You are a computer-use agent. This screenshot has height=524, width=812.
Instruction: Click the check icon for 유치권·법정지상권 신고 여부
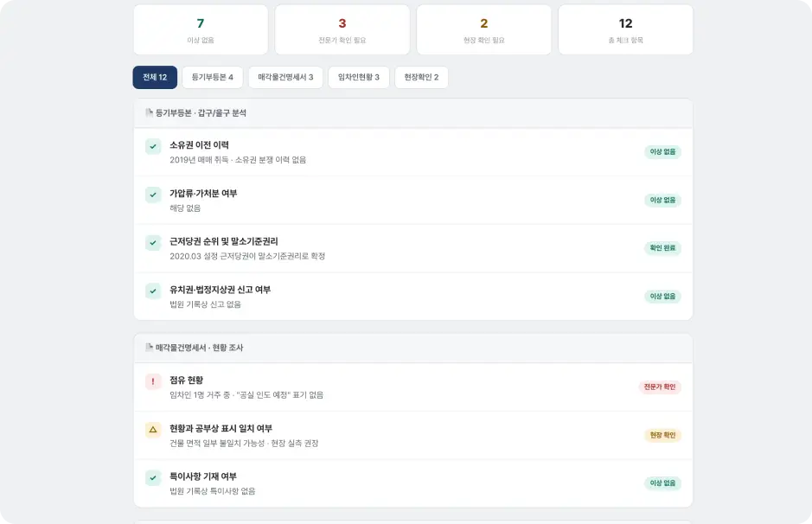[x=153, y=291]
